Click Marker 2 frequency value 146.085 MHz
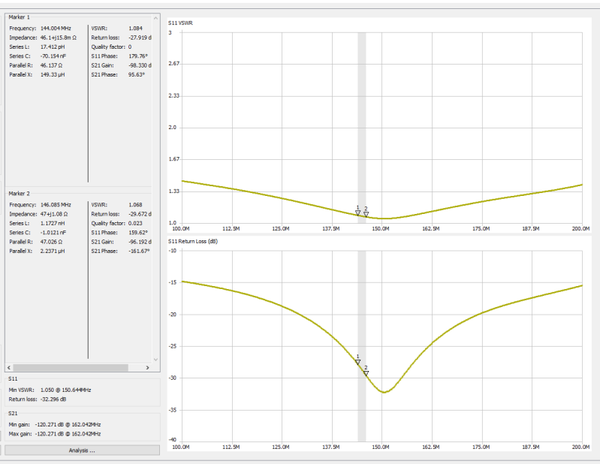 point(56,205)
